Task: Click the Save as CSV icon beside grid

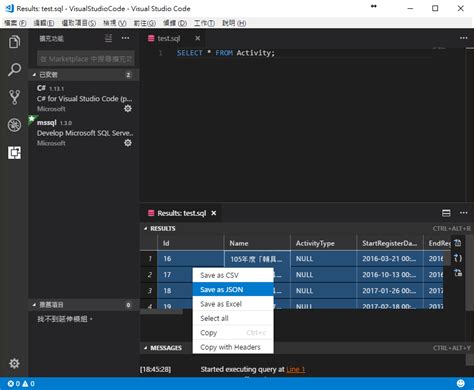Action: pos(458,243)
